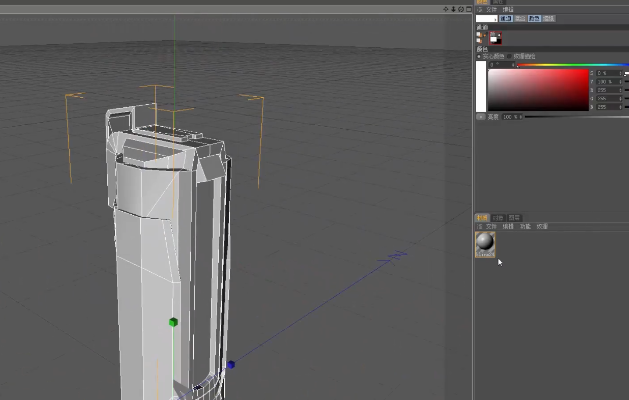Expand the 亮度 brightness disclosure arrow

tap(480, 117)
